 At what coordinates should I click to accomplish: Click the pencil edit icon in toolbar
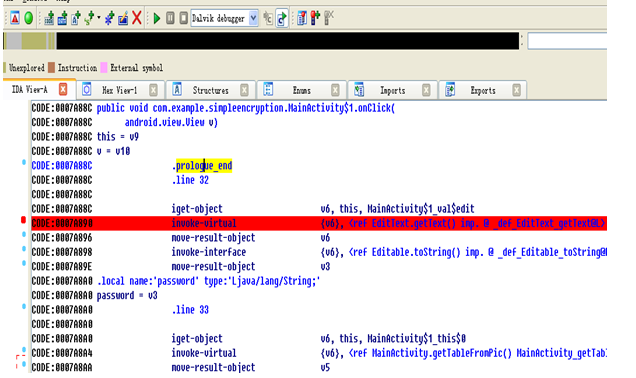[x=123, y=18]
